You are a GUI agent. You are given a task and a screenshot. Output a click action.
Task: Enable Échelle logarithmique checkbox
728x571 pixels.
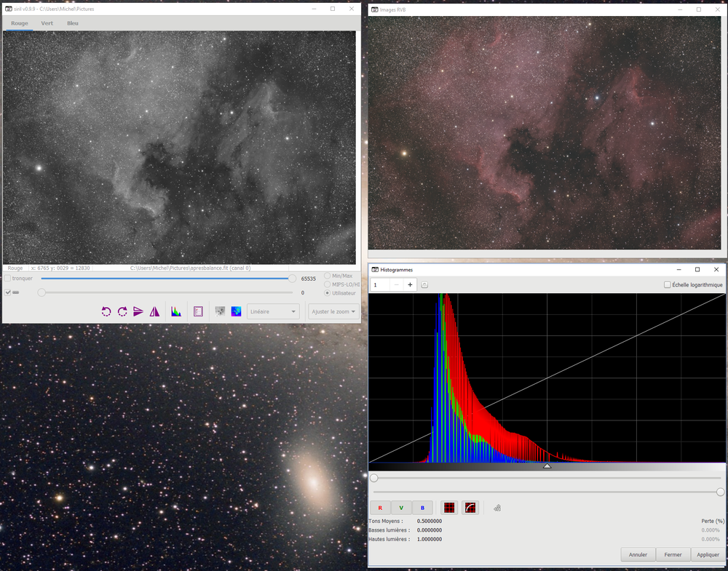coord(667,285)
